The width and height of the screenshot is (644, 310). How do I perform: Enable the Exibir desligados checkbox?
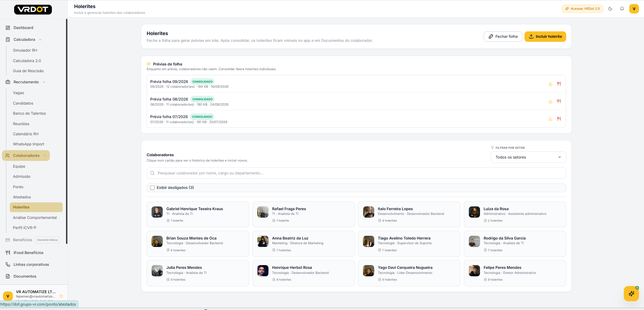click(x=152, y=188)
